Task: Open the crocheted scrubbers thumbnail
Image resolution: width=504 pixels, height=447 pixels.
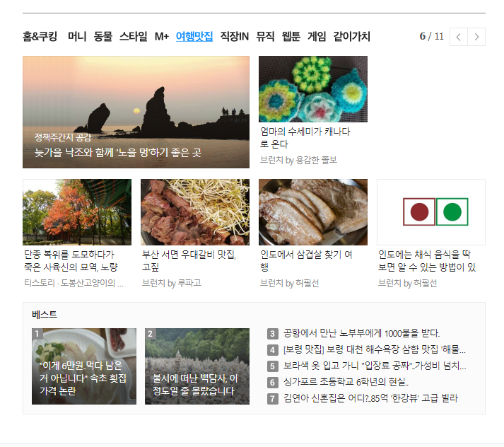Action: [313, 89]
